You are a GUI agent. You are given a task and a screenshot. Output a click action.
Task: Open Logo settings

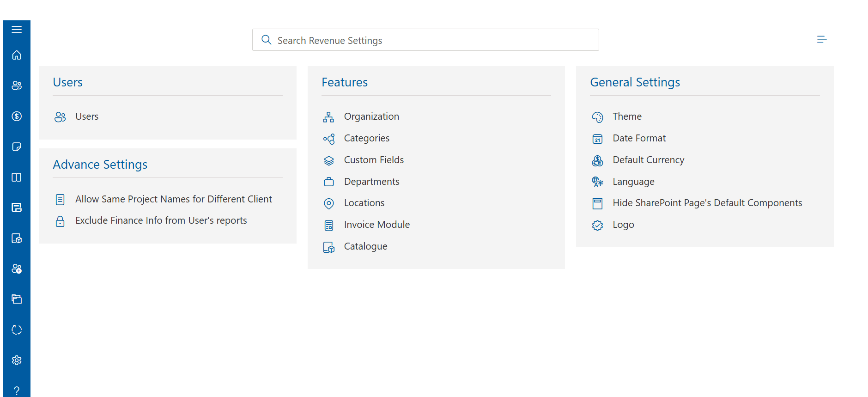click(624, 225)
